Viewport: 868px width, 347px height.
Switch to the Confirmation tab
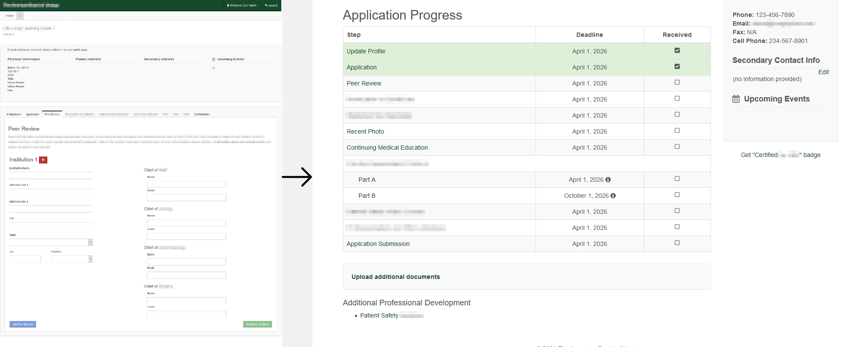coord(202,115)
